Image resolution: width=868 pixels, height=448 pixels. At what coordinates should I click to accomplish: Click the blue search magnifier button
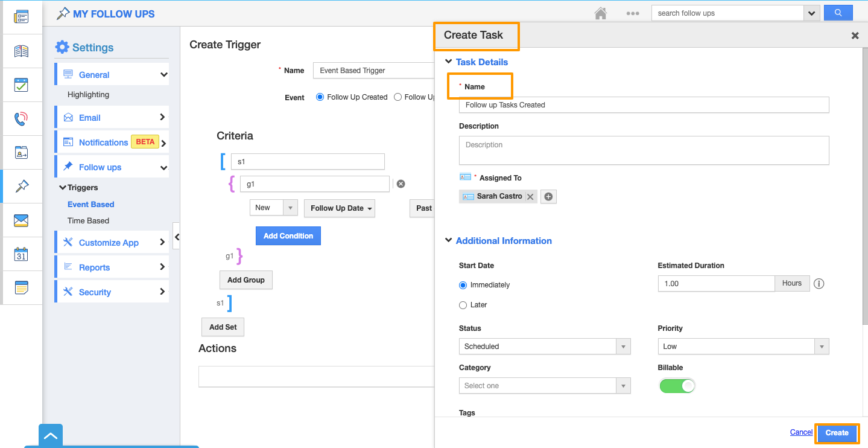[838, 13]
